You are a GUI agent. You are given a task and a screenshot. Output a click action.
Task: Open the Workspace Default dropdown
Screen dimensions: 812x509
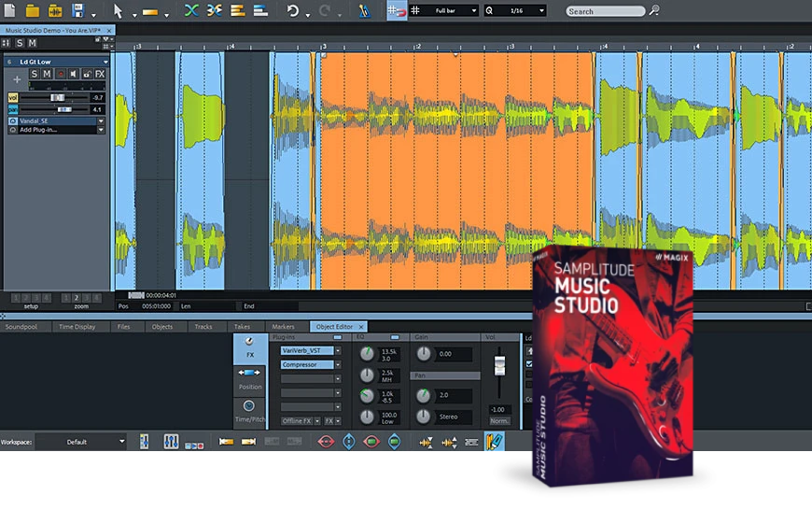(81, 442)
